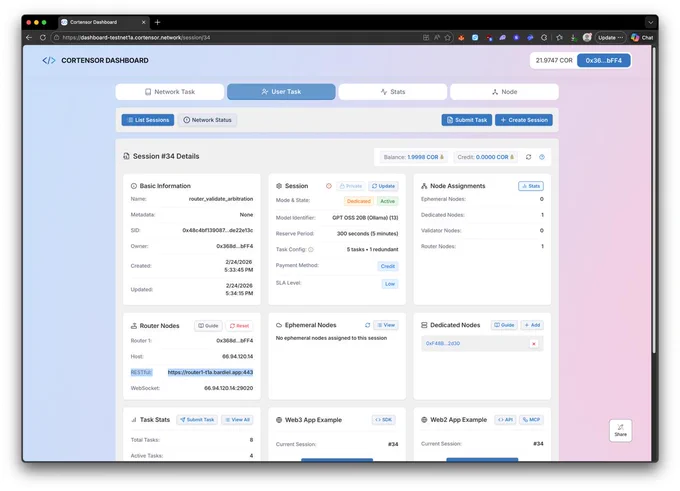680x491 pixels.
Task: Click View All in the Task Stats card
Action: [x=237, y=420]
